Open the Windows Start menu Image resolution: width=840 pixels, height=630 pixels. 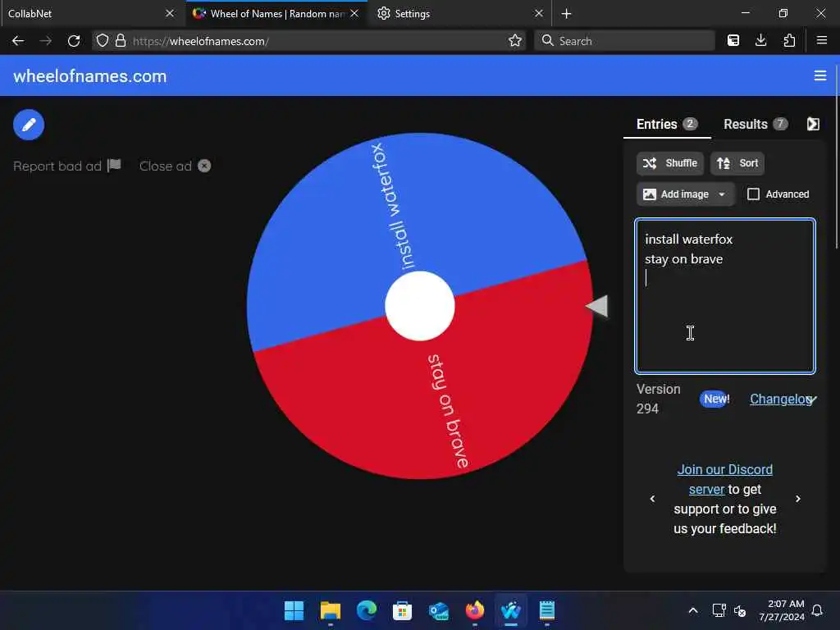[x=294, y=610]
